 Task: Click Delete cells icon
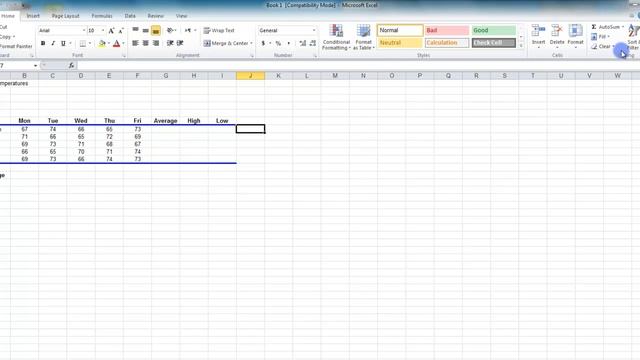[x=557, y=31]
